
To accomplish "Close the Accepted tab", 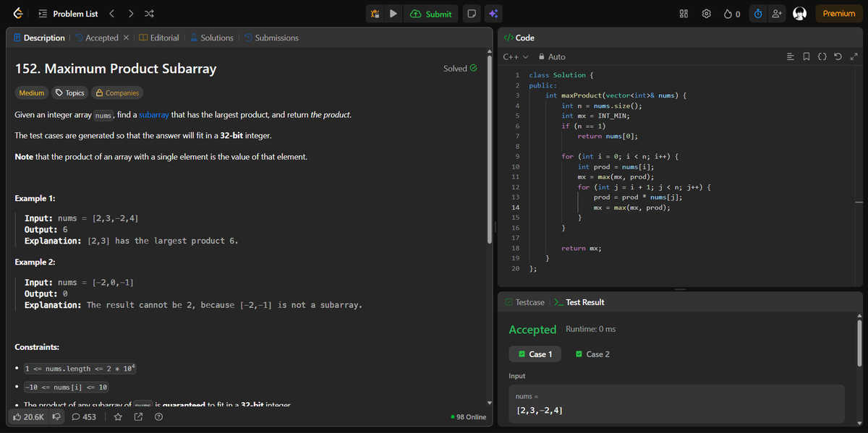I will (x=126, y=38).
